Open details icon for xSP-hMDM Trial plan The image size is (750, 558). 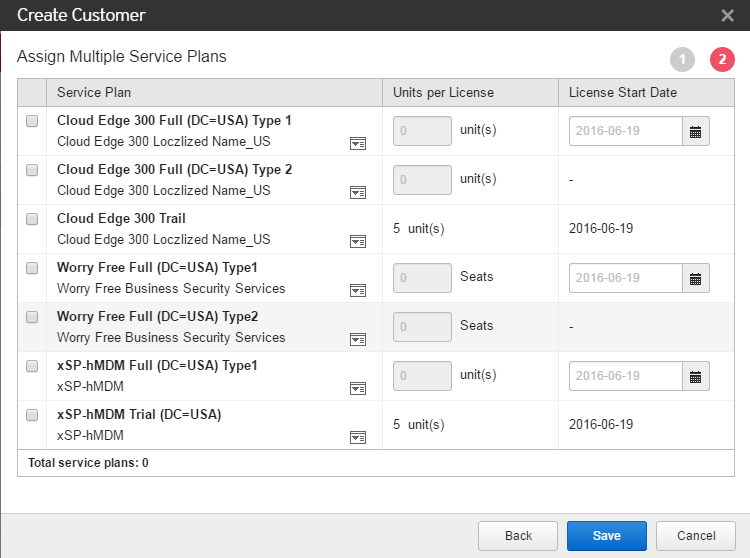[x=357, y=438]
